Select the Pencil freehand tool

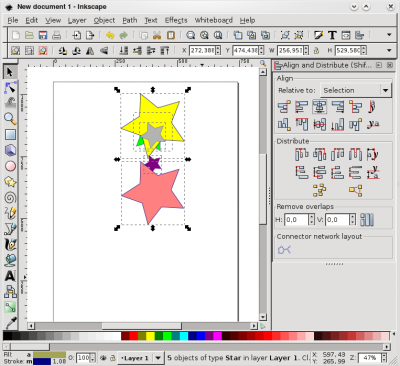tap(10, 213)
